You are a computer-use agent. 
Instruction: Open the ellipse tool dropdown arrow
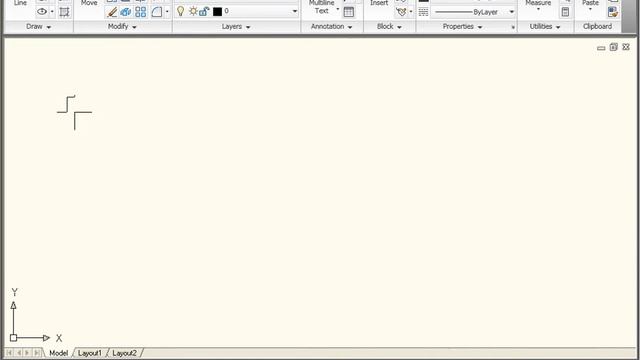click(x=52, y=12)
